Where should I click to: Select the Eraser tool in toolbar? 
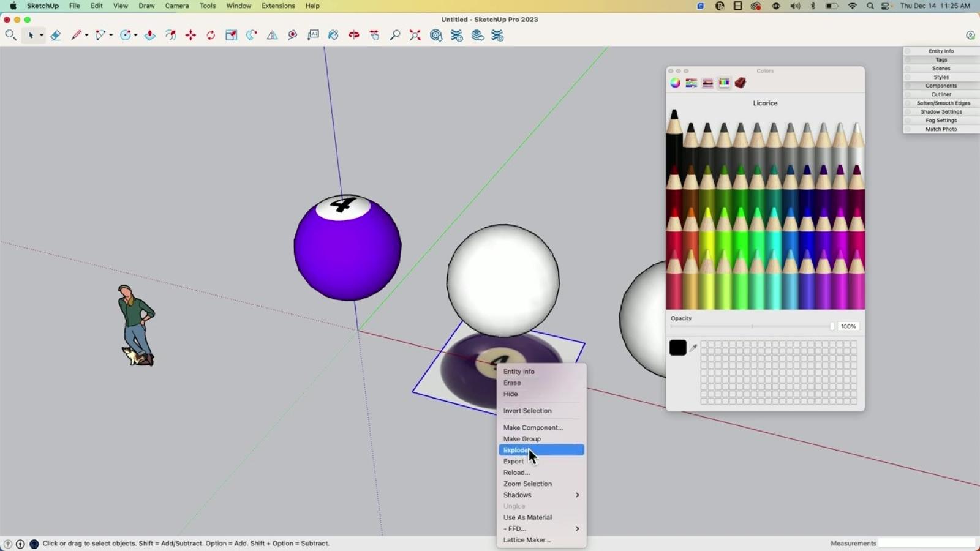[x=56, y=36]
